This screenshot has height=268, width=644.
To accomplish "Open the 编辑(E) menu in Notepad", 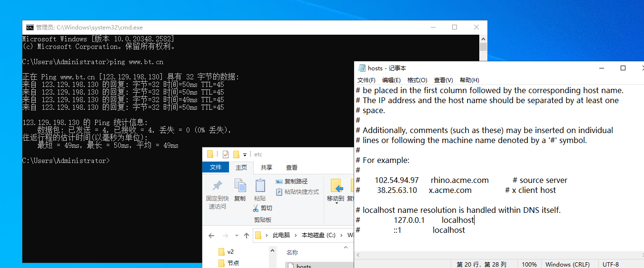I will (x=391, y=80).
